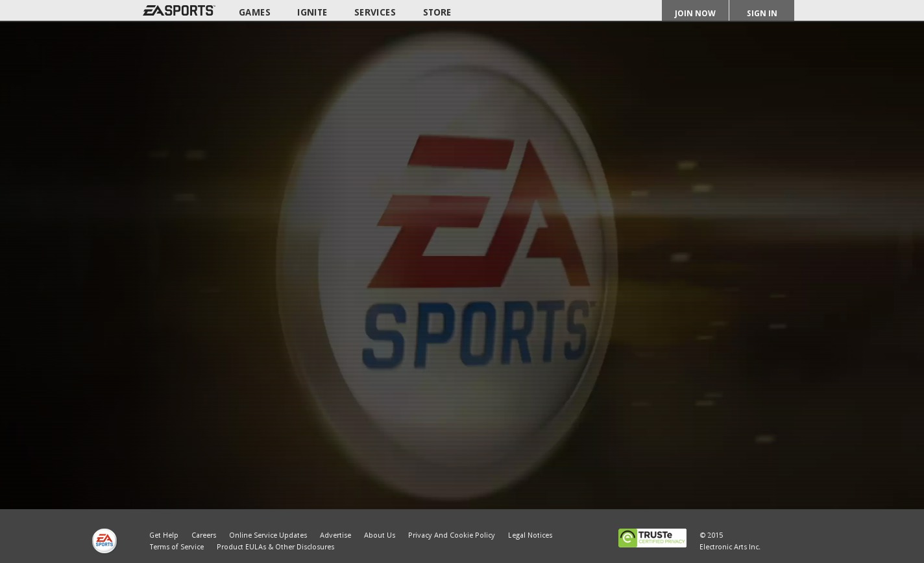Open the Legal Notices link
The height and width of the screenshot is (563, 924).
tap(530, 535)
